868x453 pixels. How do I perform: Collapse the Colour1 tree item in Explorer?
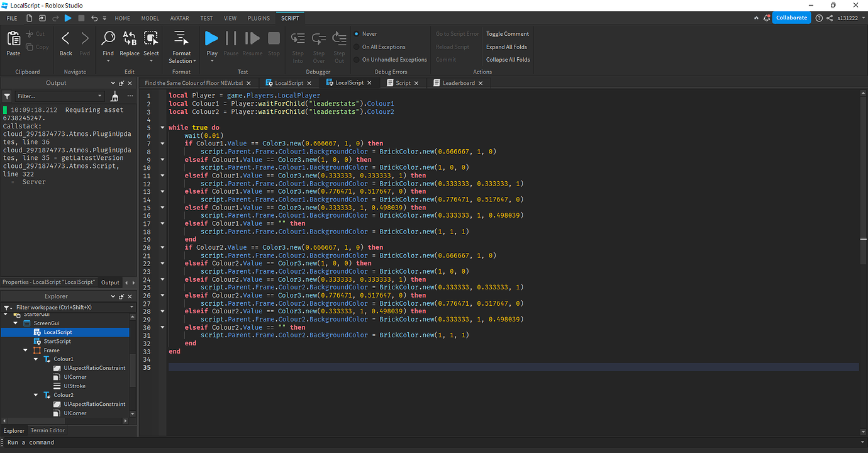(36, 359)
